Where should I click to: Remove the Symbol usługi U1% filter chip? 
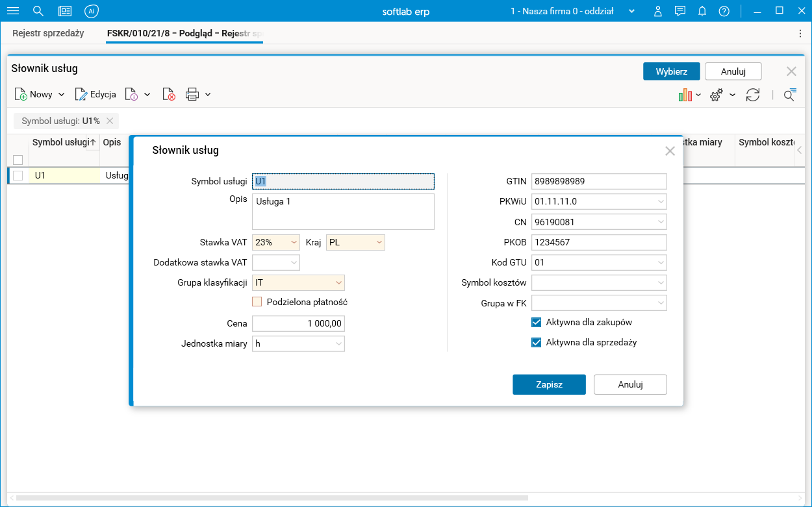110,121
